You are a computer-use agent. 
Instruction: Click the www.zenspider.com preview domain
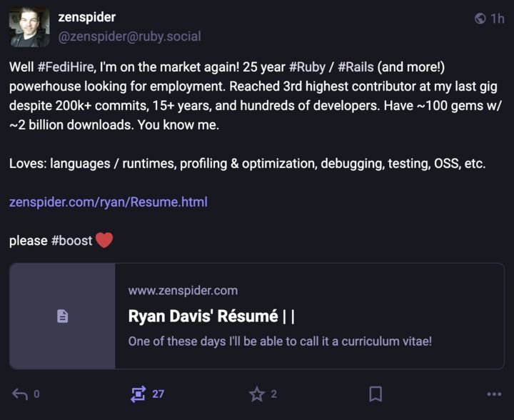[x=183, y=291]
